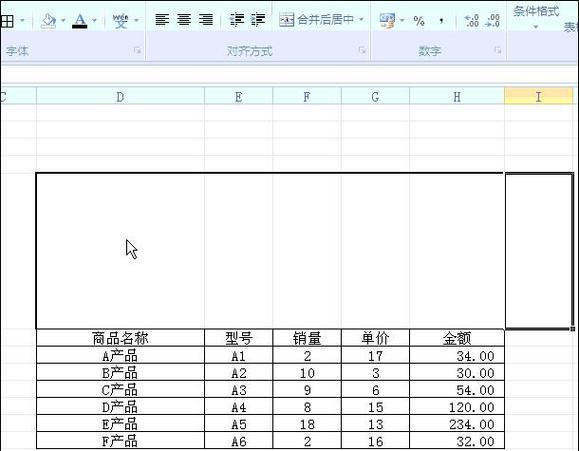This screenshot has height=451, width=579.
Task: Apply percent style
Action: click(419, 21)
